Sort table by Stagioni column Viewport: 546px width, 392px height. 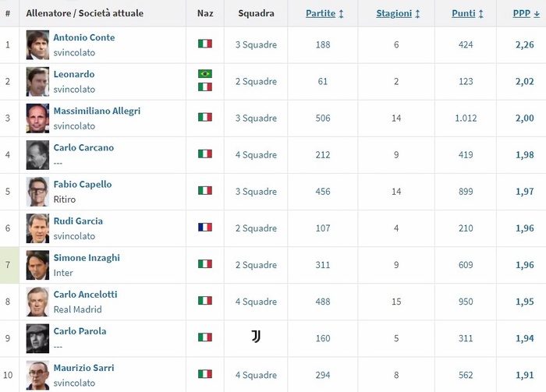click(x=398, y=13)
